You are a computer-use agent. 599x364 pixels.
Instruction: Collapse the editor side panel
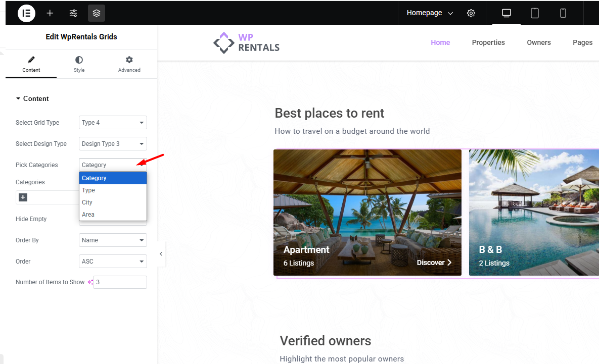point(161,254)
